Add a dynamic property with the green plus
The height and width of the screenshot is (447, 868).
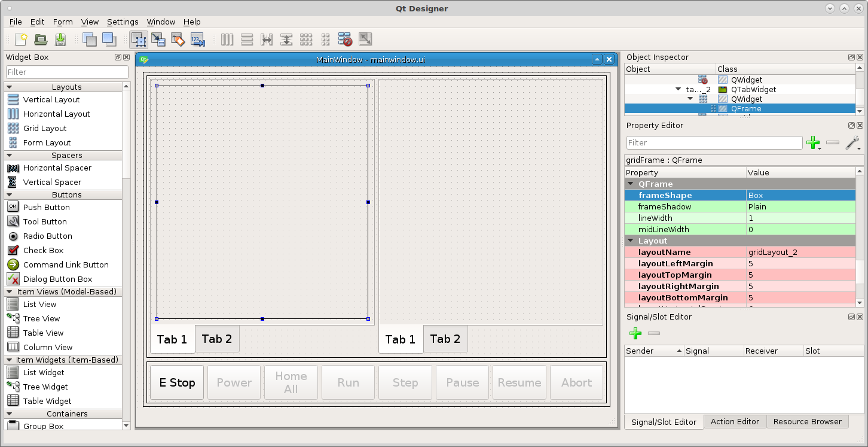814,142
